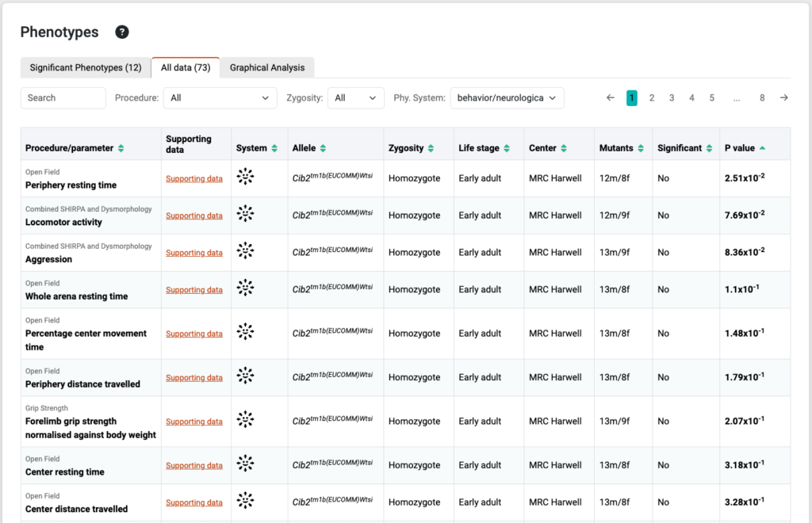Open Supporting data for Center distance travelled

[194, 503]
